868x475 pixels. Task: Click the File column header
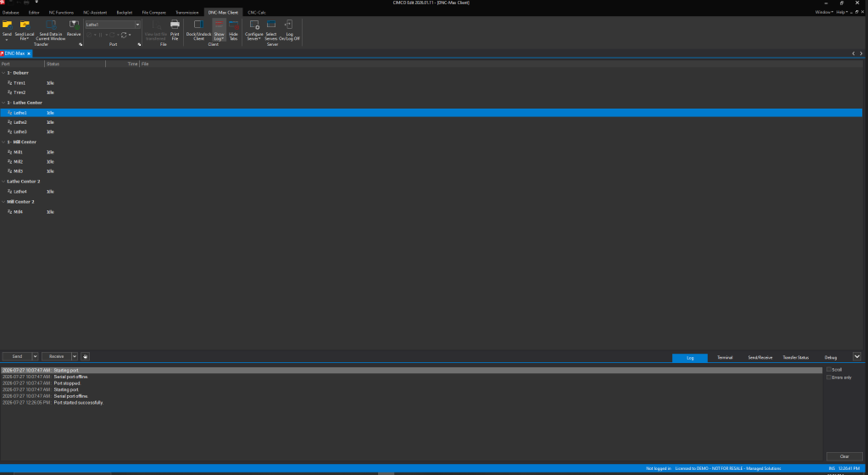(144, 64)
